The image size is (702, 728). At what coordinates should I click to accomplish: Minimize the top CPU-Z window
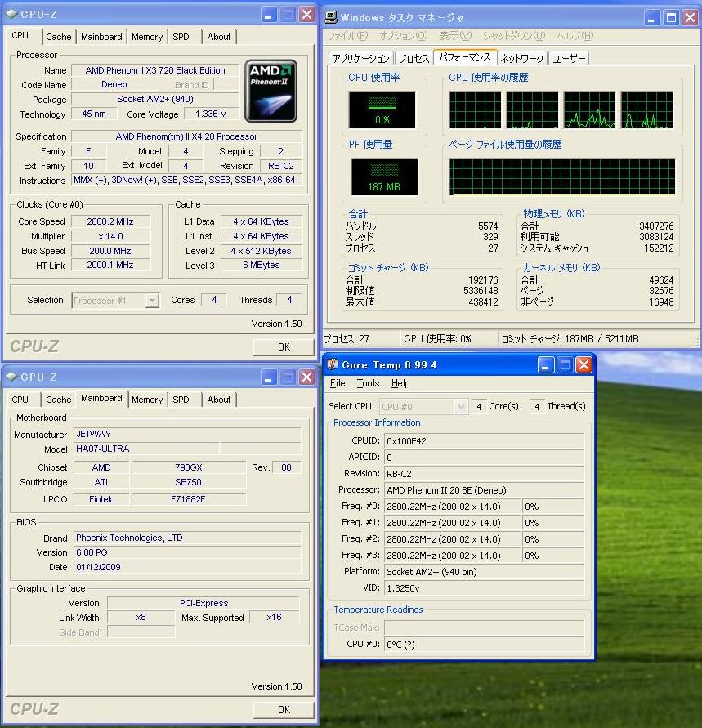pos(268,15)
